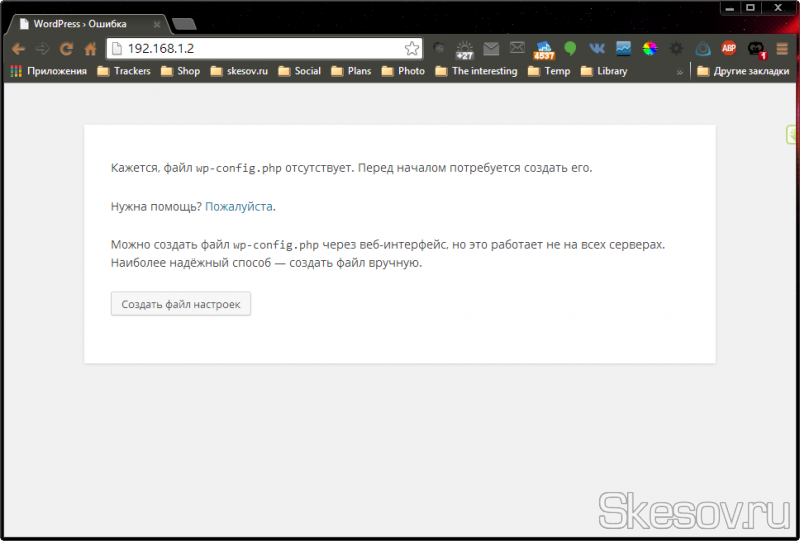Follow the Пожалуйста help link
The height and width of the screenshot is (541, 800).
239,206
